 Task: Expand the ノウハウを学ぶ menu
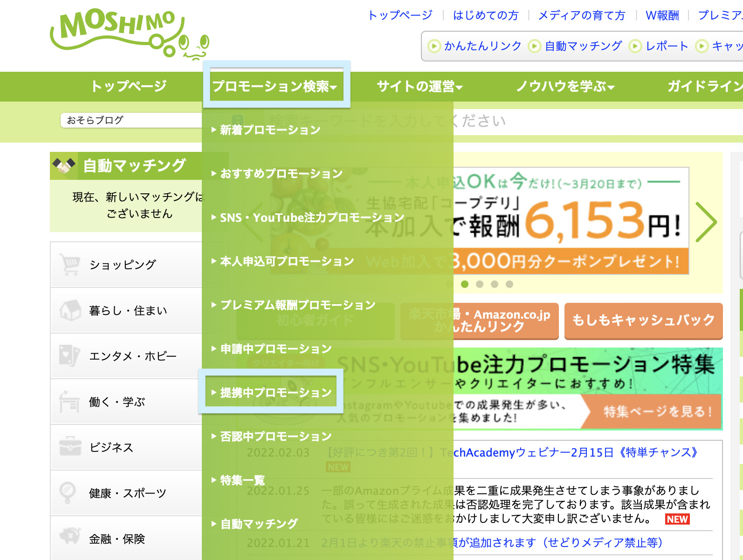click(565, 86)
